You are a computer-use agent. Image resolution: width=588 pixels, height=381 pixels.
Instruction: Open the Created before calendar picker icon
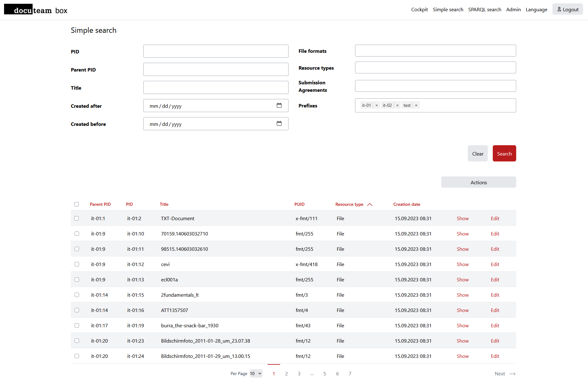279,124
